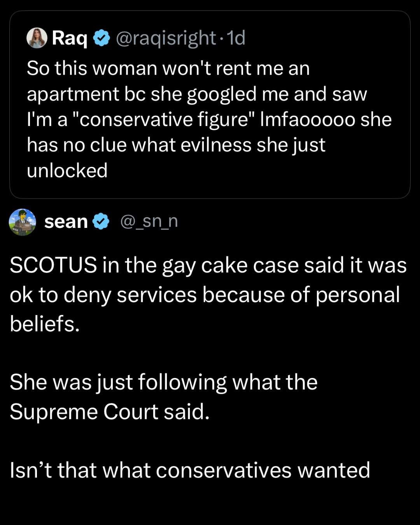420x525 pixels.
Task: Open the Raq display name
Action: pyautogui.click(x=70, y=38)
